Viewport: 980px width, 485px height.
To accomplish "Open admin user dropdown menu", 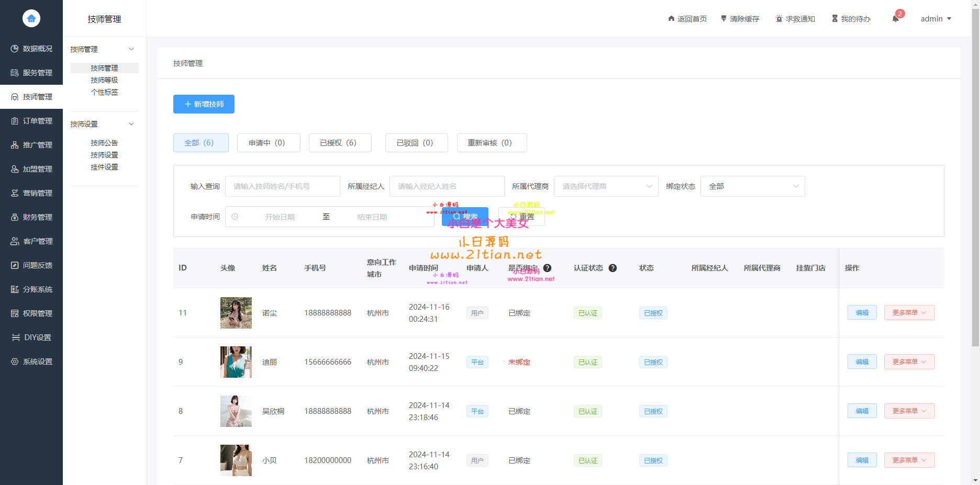I will pyautogui.click(x=936, y=19).
